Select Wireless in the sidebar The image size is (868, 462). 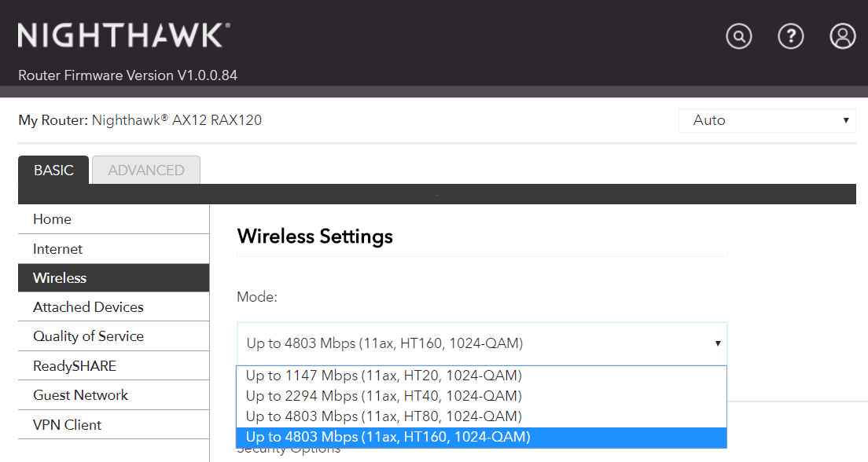tap(113, 278)
